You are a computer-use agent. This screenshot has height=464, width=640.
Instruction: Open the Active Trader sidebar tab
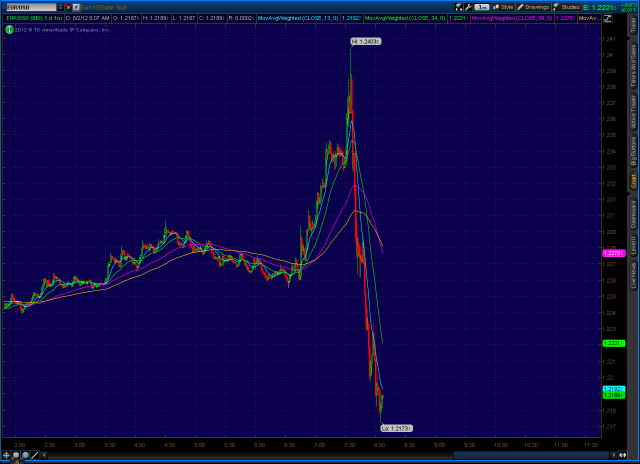pyautogui.click(x=633, y=112)
